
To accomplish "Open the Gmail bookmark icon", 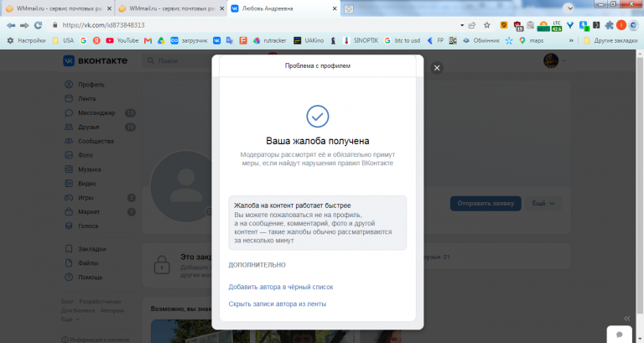I will [148, 40].
